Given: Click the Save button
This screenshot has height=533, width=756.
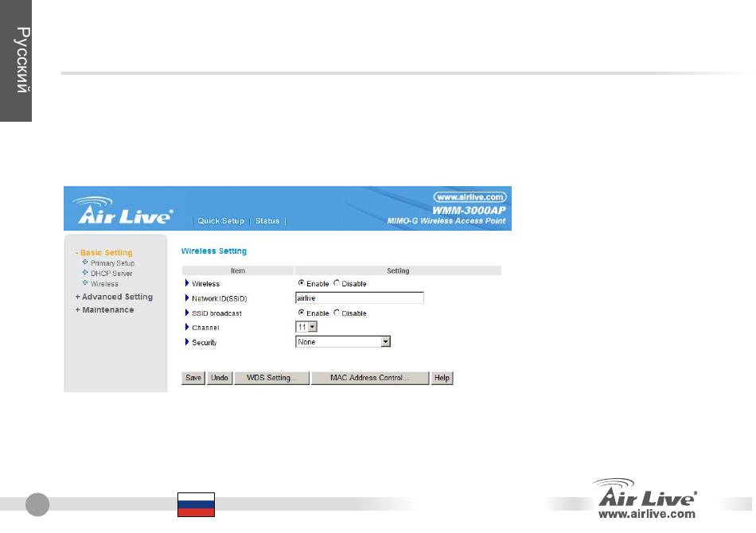Looking at the screenshot, I should [193, 378].
